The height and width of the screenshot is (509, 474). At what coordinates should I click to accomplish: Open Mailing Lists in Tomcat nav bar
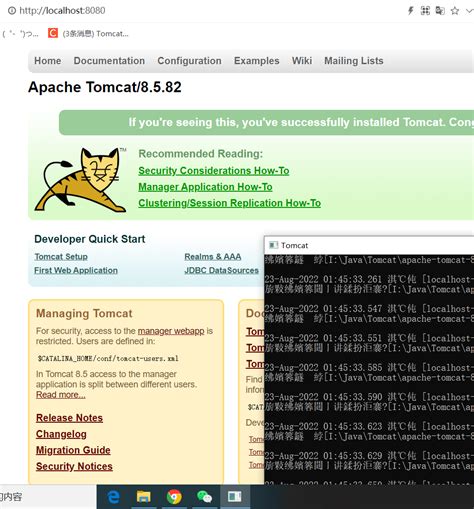point(354,61)
